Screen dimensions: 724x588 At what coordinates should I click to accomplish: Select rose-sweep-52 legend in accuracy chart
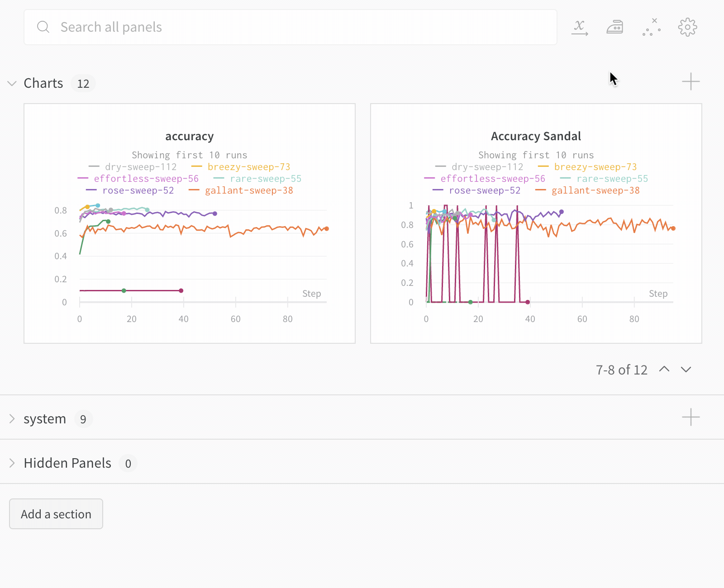tap(138, 190)
